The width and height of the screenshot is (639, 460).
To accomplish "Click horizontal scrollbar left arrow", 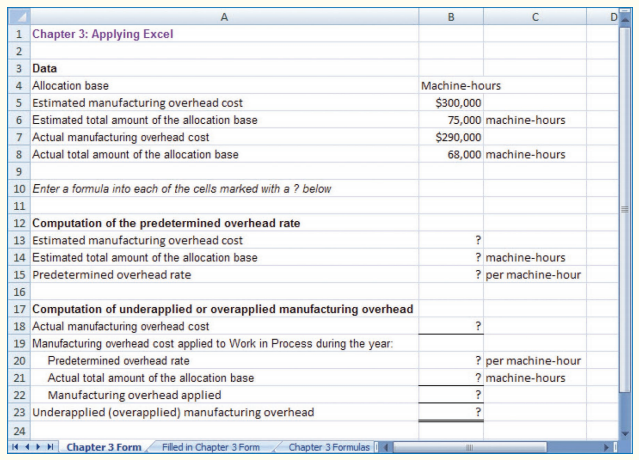I will pos(386,447).
